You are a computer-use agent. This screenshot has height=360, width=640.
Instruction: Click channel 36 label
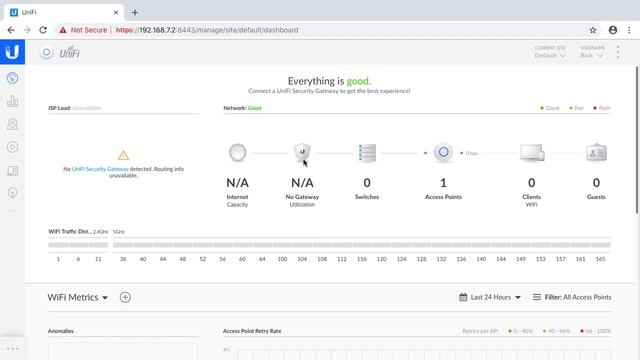123,259
